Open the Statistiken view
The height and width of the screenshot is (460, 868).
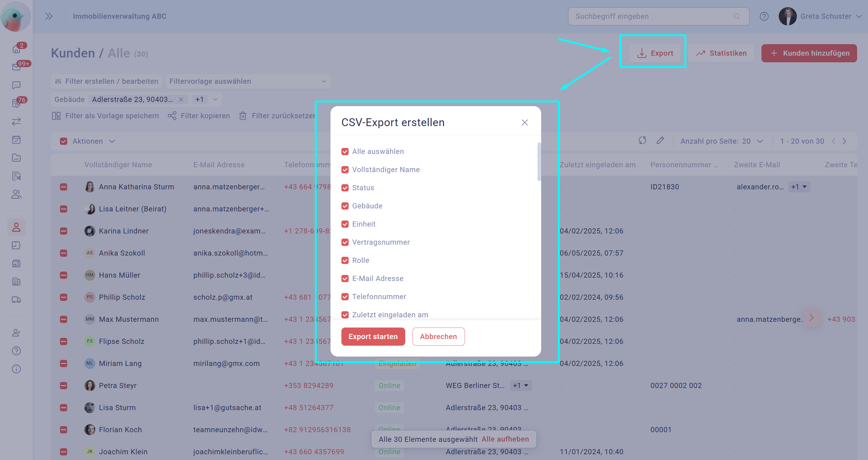coord(722,53)
